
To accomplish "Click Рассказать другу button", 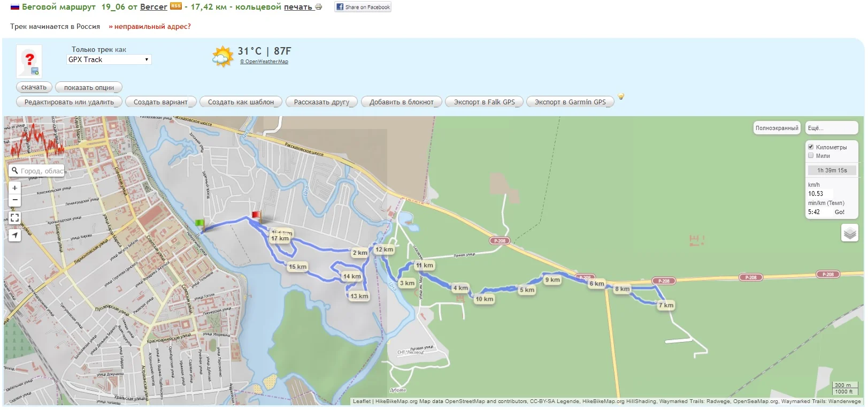I will coord(321,102).
